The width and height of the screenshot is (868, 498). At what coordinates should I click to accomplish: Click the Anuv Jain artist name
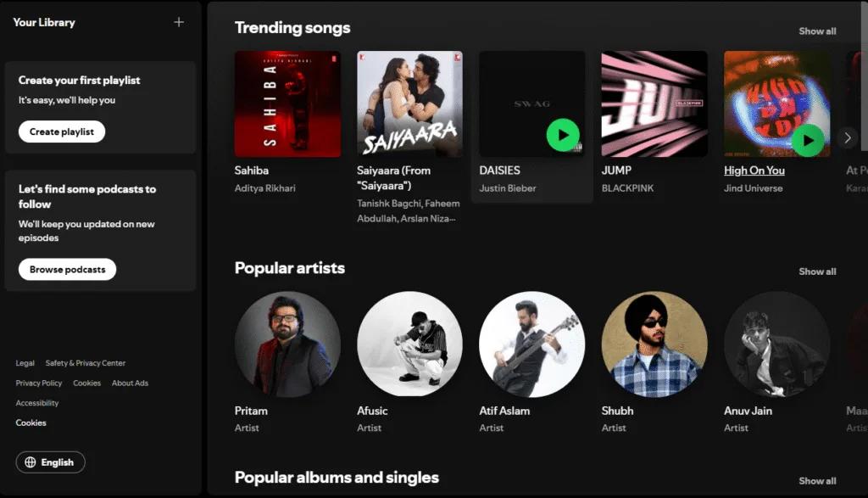[x=748, y=411]
